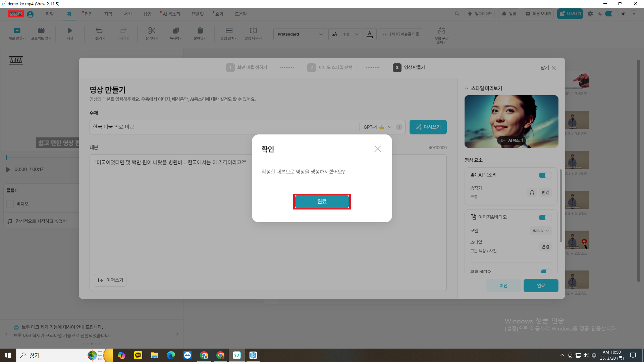Click the 붙여넣기 paste icon
Screen dimensions: 644x362
coord(200,31)
